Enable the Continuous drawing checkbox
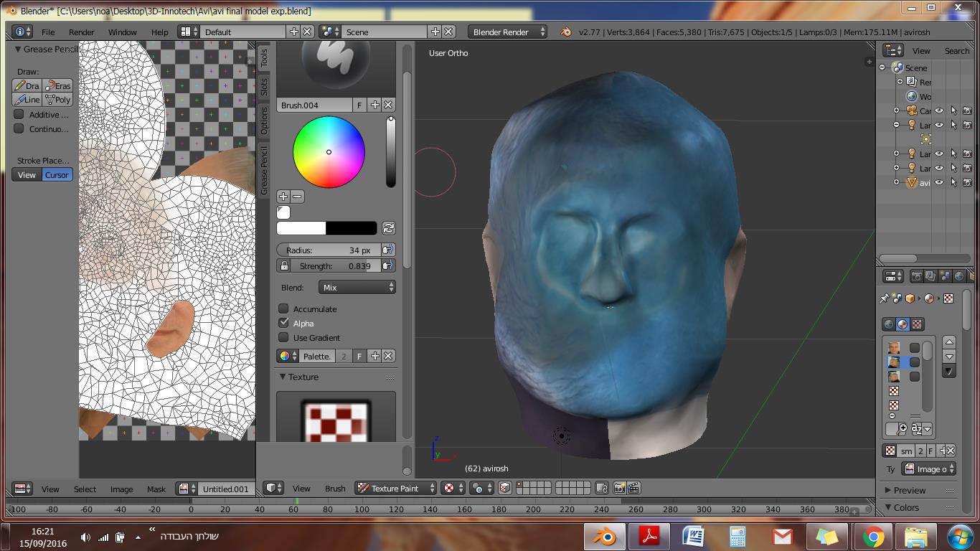The width and height of the screenshot is (980, 551). pyautogui.click(x=19, y=128)
